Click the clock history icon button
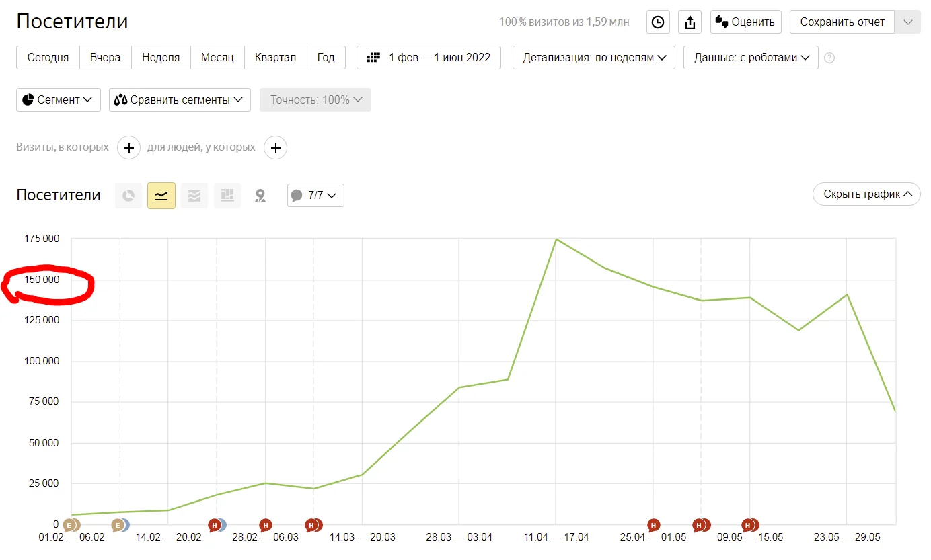Image resolution: width=931 pixels, height=560 pixels. [658, 22]
